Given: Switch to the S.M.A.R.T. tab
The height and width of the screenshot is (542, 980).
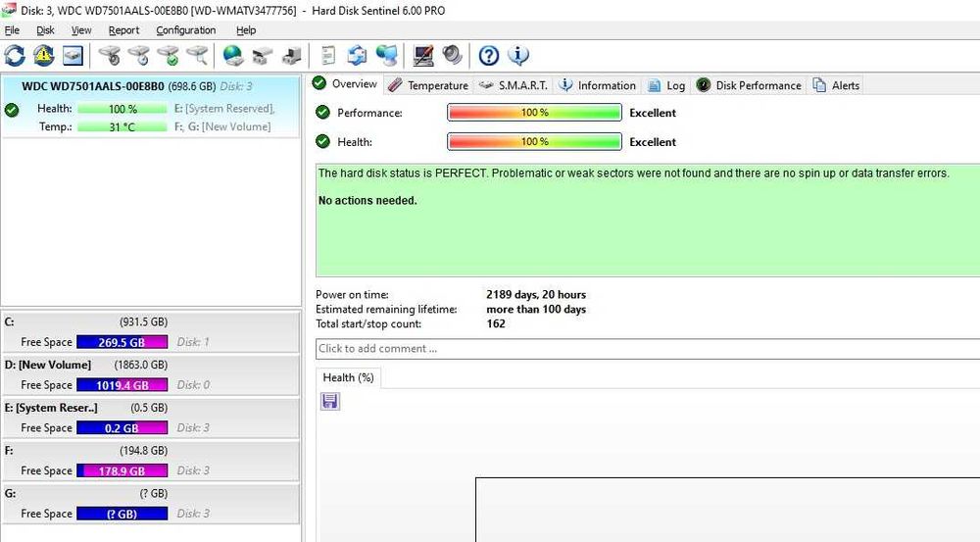Looking at the screenshot, I should pos(514,85).
